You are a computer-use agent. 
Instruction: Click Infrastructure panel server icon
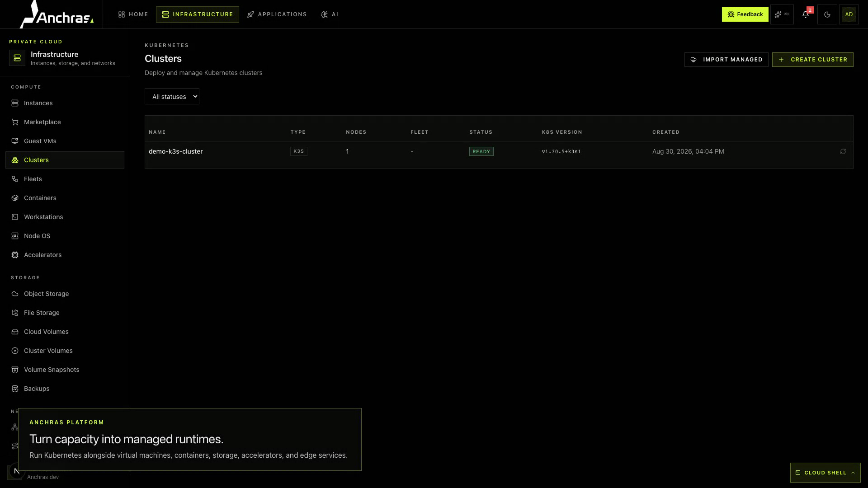point(17,58)
